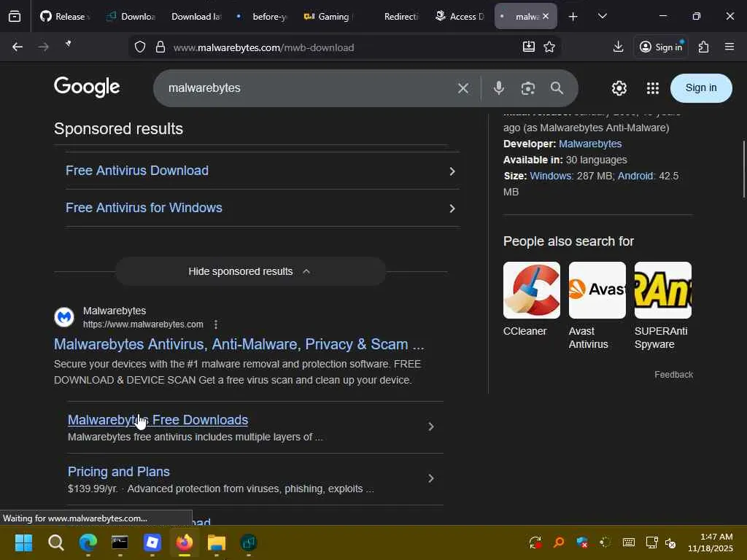Open the browser downloads panel
Viewport: 747px width, 560px height.
(618, 47)
